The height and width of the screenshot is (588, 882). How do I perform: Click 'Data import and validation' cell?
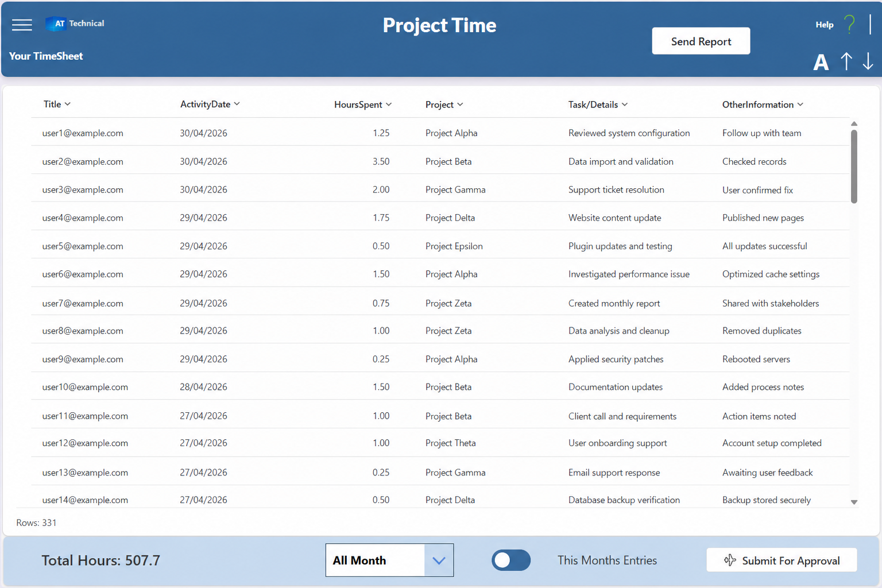tap(621, 161)
